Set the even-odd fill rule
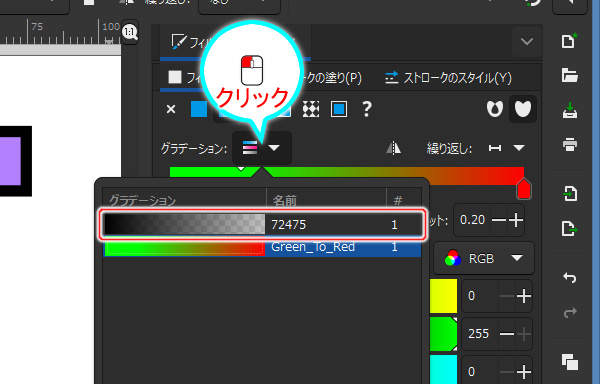Image resolution: width=600 pixels, height=384 pixels. [x=494, y=109]
